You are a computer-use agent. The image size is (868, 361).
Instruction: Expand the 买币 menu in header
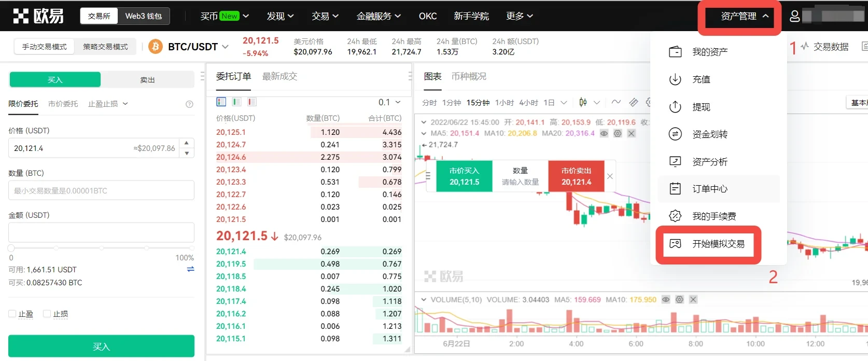(225, 16)
